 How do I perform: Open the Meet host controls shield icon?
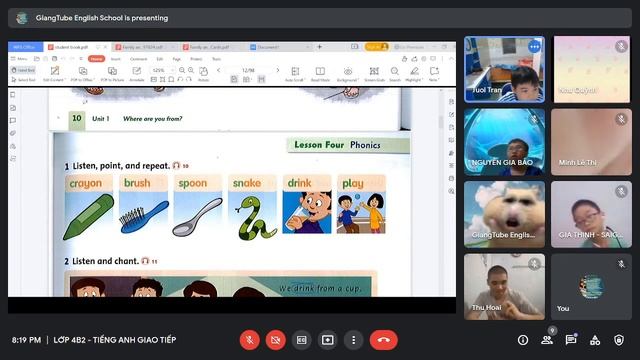[x=619, y=340]
